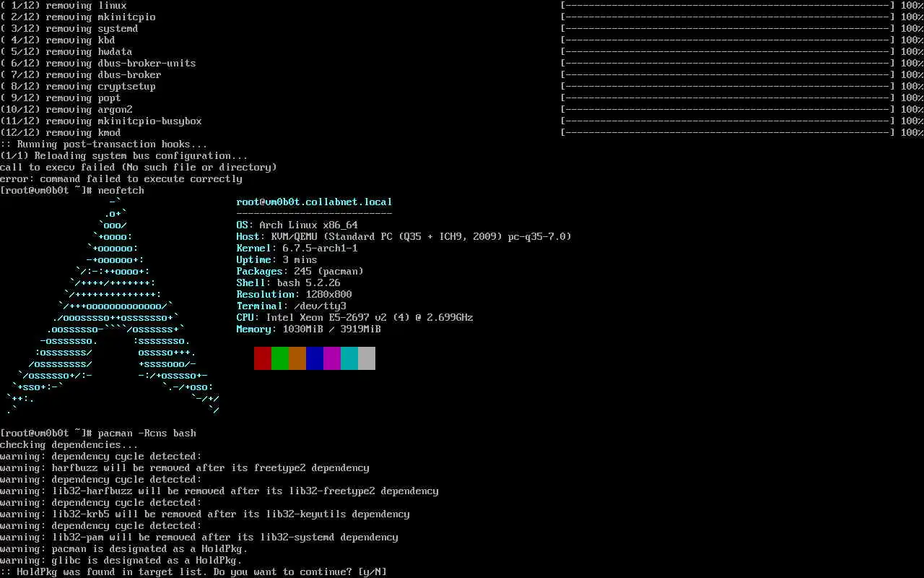Image resolution: width=924 pixels, height=578 pixels.
Task: Select the text 'removing hwdata'
Action: pyautogui.click(x=90, y=52)
